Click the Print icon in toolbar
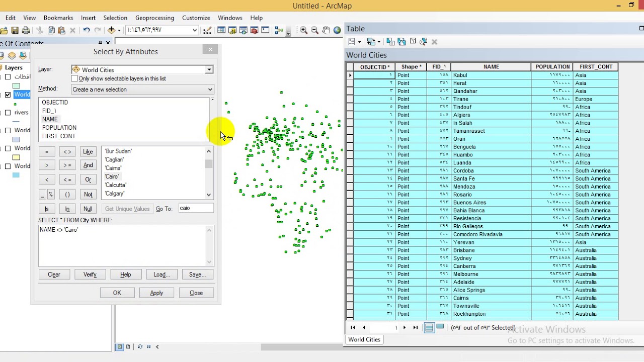Screen dimensions: 644x362 click(x=26, y=30)
